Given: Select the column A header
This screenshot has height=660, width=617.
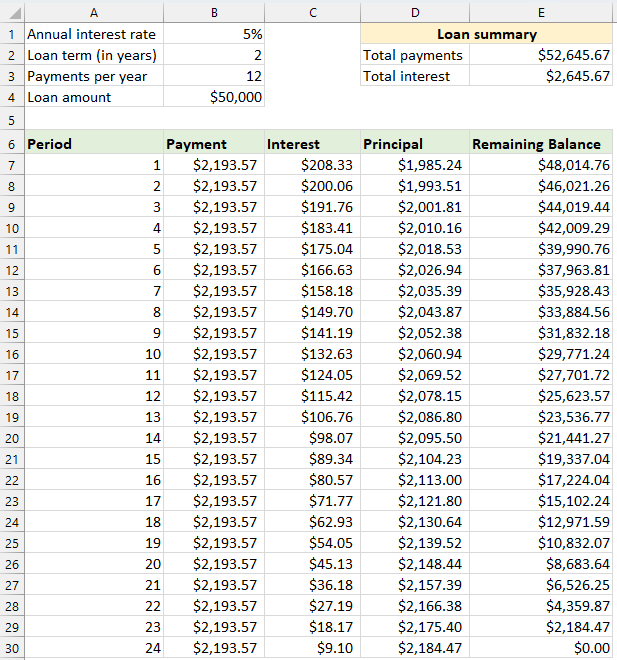Looking at the screenshot, I should [x=93, y=12].
